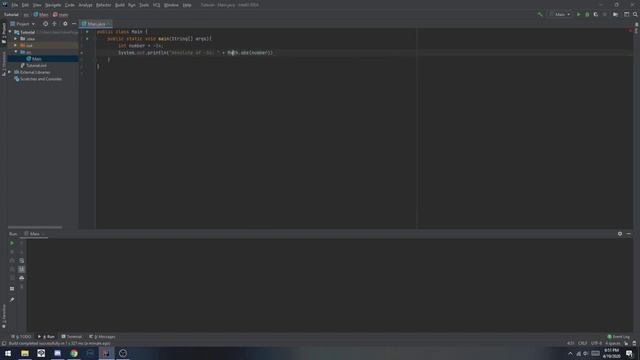The height and width of the screenshot is (360, 640).
Task: Click the run gutter arrow beside class Main
Action: point(87,32)
